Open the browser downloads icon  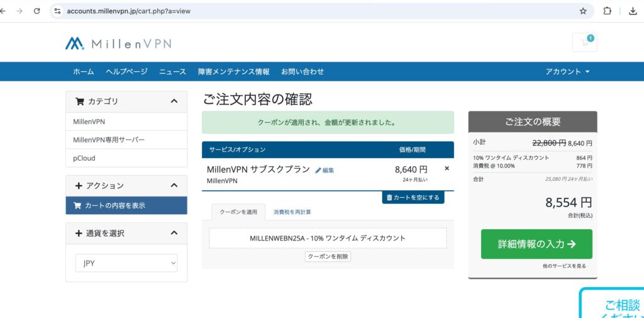coord(633,11)
